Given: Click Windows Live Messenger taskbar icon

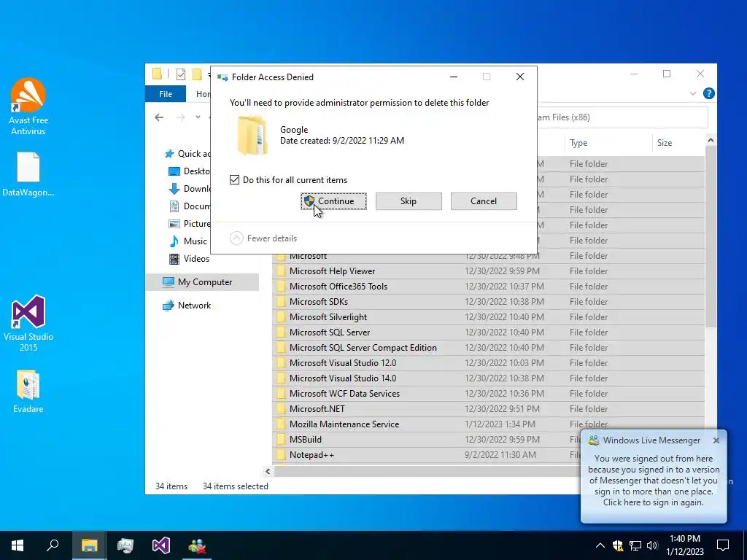Looking at the screenshot, I should tap(197, 545).
